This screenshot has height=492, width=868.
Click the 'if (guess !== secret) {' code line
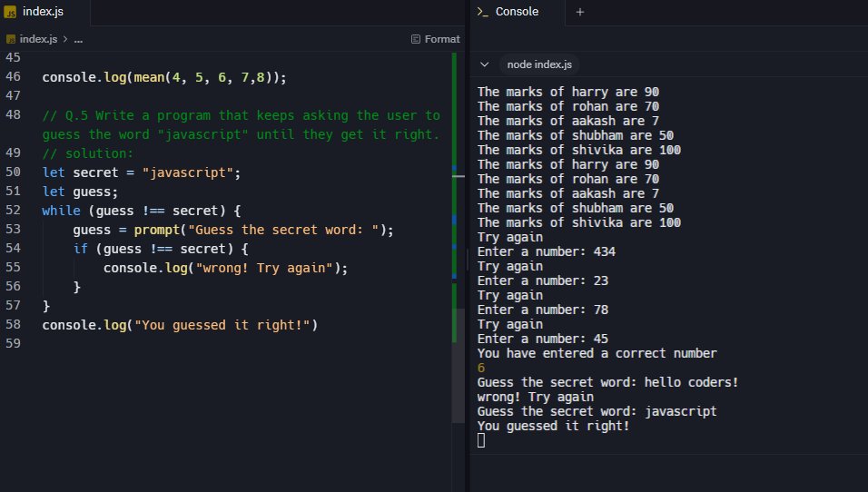point(161,249)
